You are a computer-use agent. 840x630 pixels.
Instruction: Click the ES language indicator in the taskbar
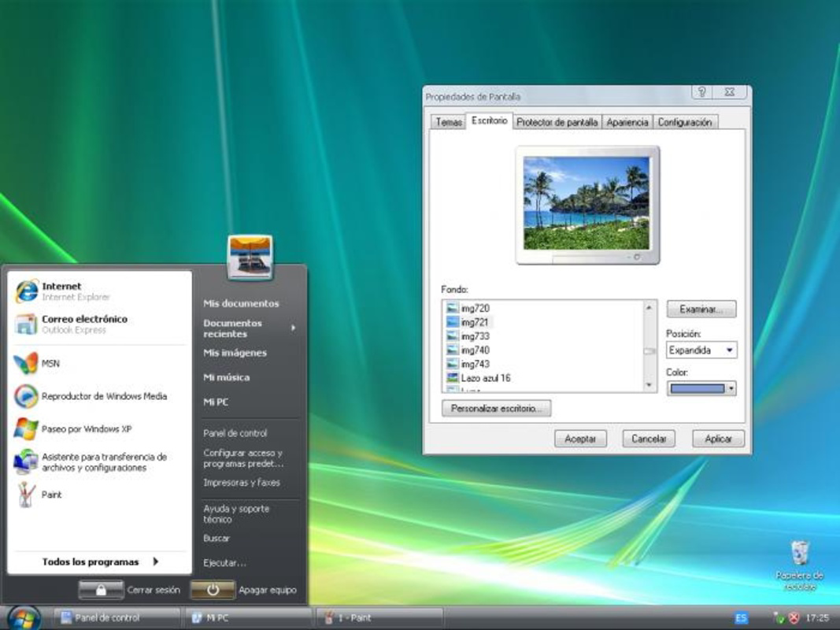click(741, 617)
